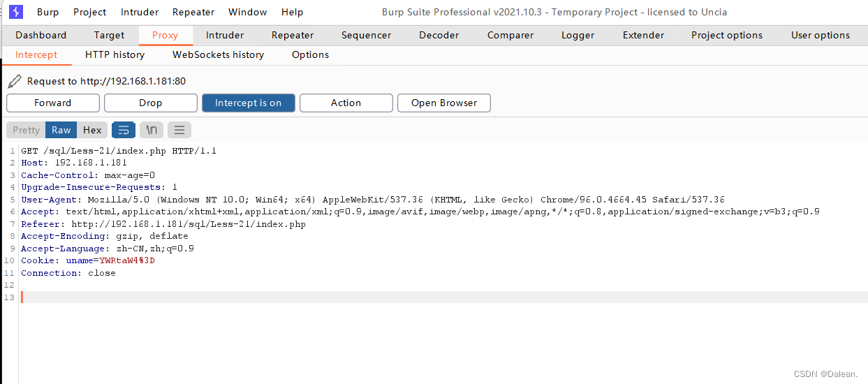Click the Accept: text/html header line
Screen dimensions: 868x384
click(420, 212)
